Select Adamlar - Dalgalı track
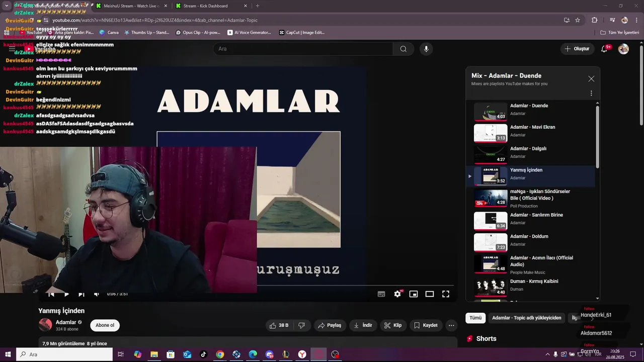 coord(531,155)
